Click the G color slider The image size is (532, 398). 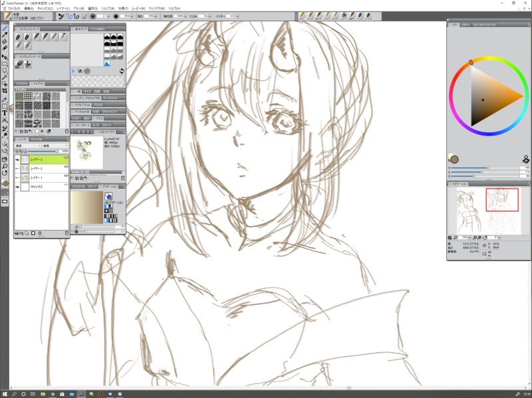point(486,172)
